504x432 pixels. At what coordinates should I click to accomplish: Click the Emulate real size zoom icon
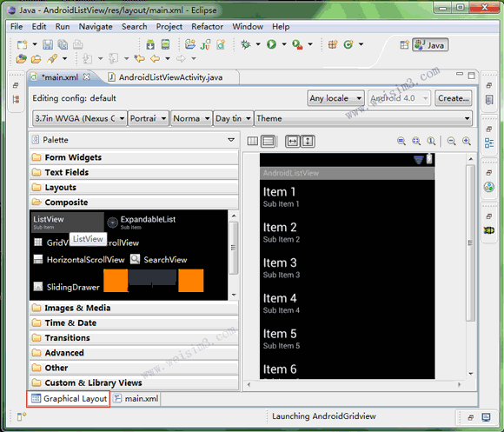(401, 141)
